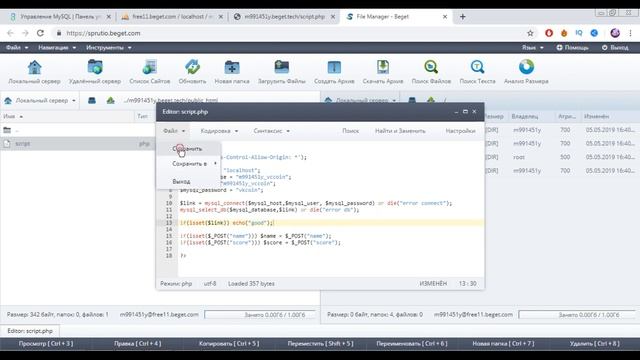Click the go-up folder icon in left panel
640x360 pixels.
pos(111,100)
